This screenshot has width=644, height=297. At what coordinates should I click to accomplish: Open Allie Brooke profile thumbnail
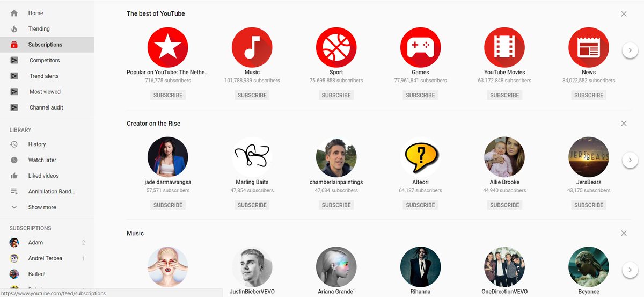[504, 157]
